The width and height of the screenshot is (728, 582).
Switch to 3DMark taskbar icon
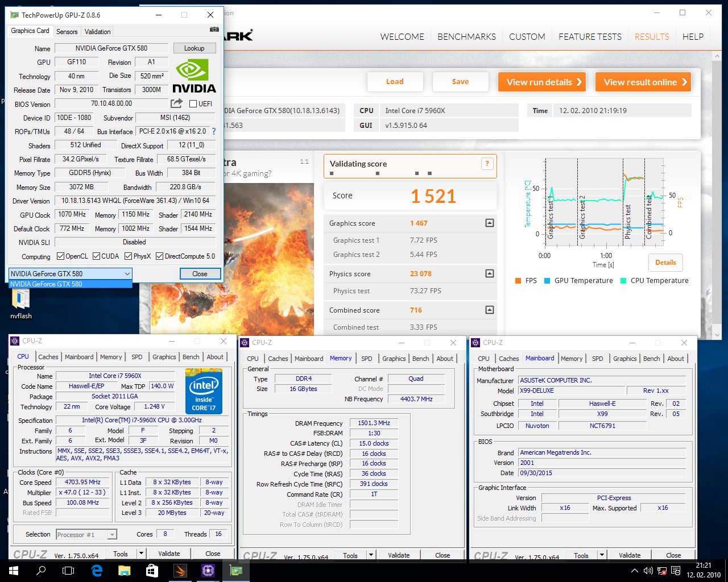pyautogui.click(x=180, y=571)
